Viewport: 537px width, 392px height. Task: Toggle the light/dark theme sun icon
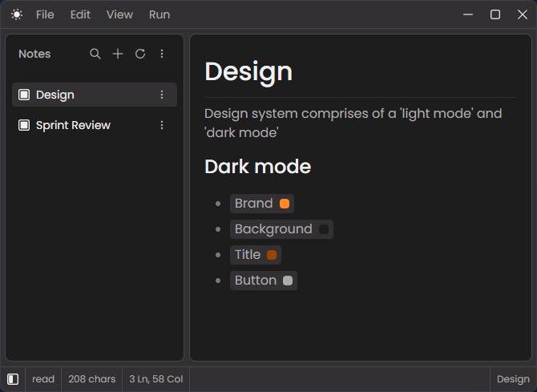[x=17, y=14]
